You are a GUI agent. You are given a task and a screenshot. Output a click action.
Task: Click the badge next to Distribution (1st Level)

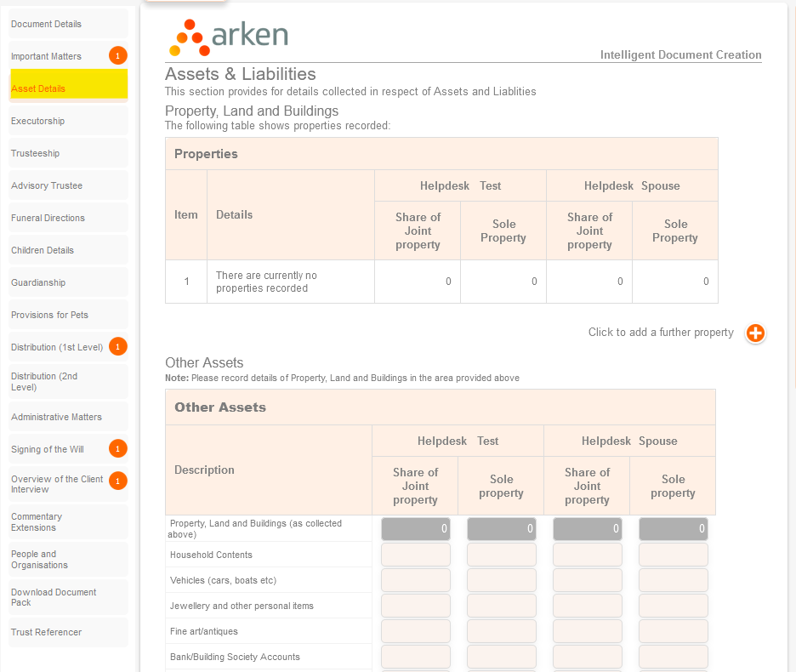pos(117,347)
